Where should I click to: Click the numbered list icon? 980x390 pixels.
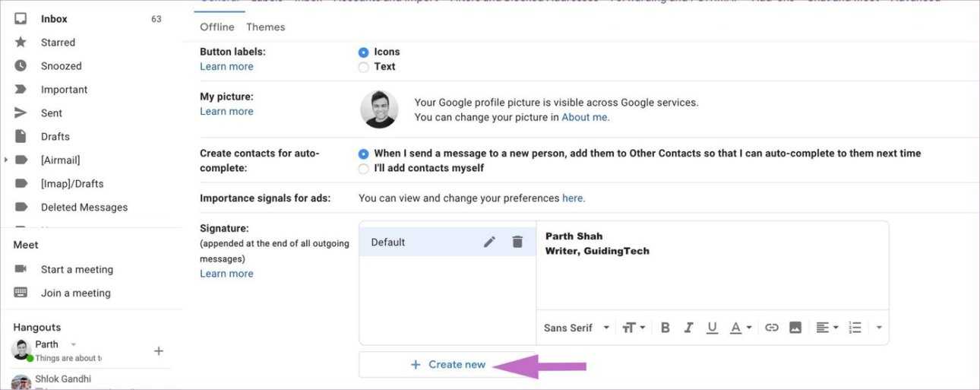(855, 328)
